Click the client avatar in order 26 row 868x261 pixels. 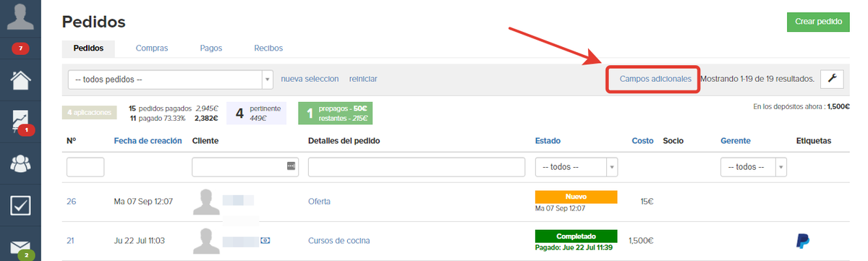click(206, 201)
